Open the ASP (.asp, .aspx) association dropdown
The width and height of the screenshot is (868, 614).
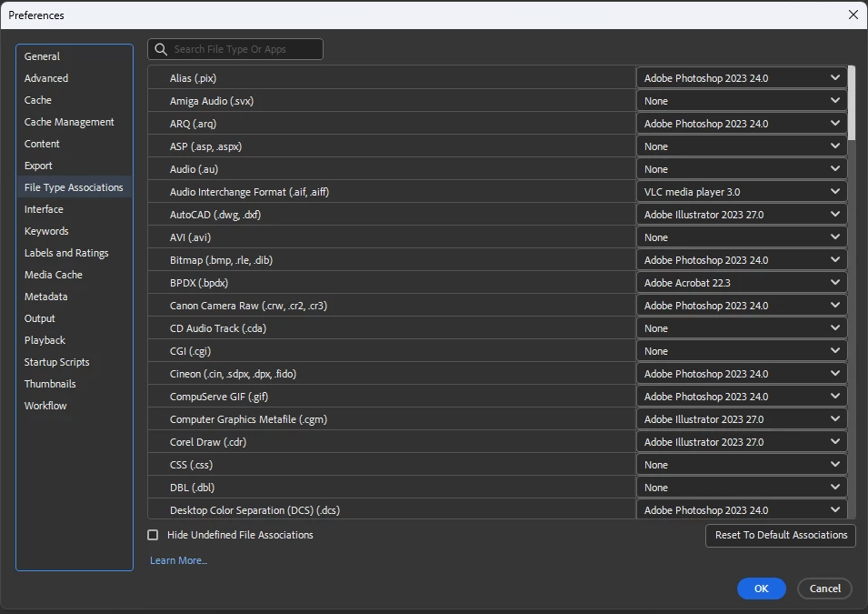click(742, 146)
